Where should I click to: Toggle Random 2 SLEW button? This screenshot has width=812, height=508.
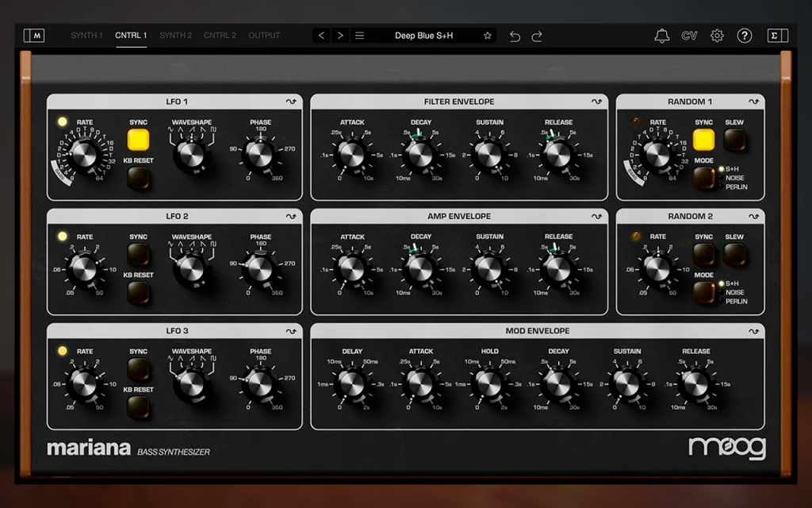pyautogui.click(x=734, y=255)
